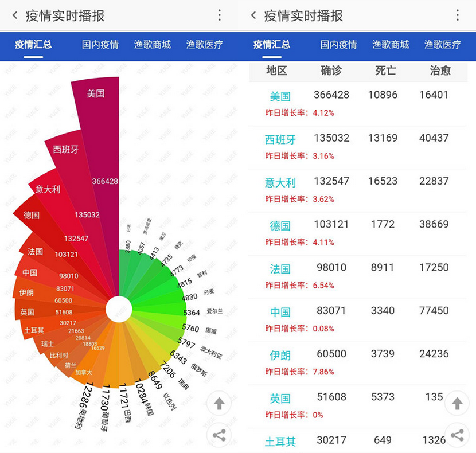Tap 伊朗 region name in table
The width and height of the screenshot is (476, 453).
tap(280, 355)
